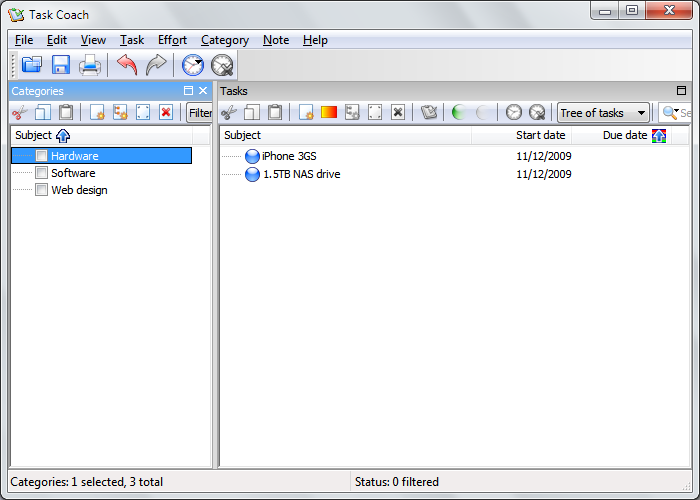Open the Note menu
This screenshot has height=500, width=700.
[x=276, y=40]
